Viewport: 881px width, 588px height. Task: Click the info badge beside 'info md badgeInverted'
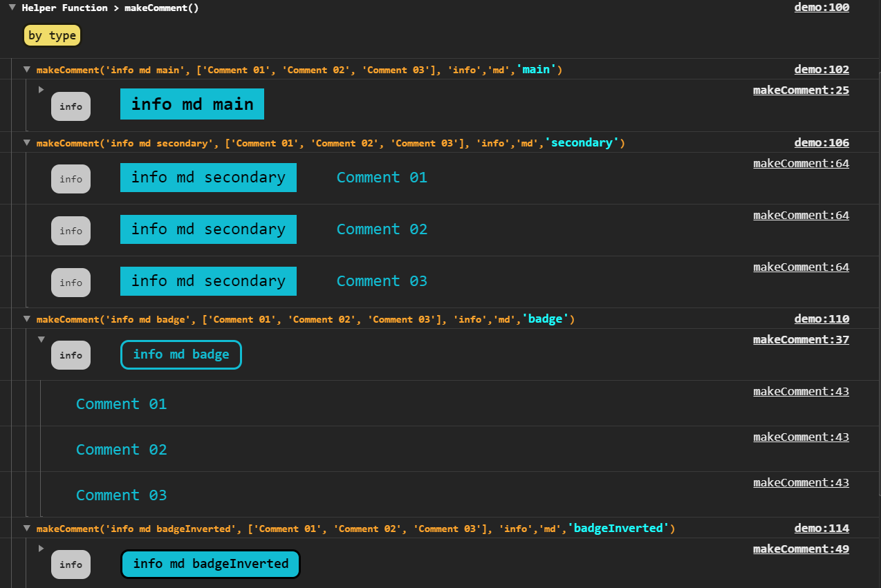click(x=71, y=565)
